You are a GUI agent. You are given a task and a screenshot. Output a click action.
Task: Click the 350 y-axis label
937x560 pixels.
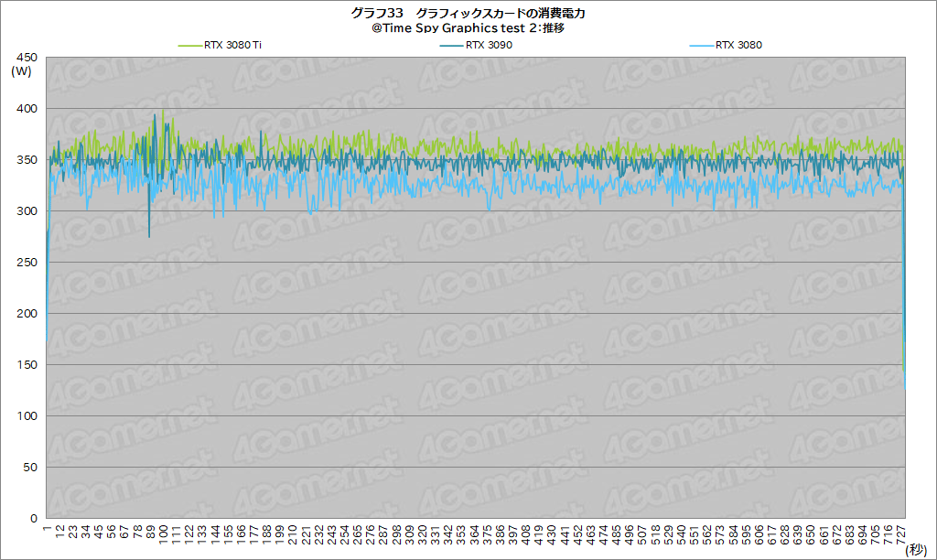click(27, 159)
